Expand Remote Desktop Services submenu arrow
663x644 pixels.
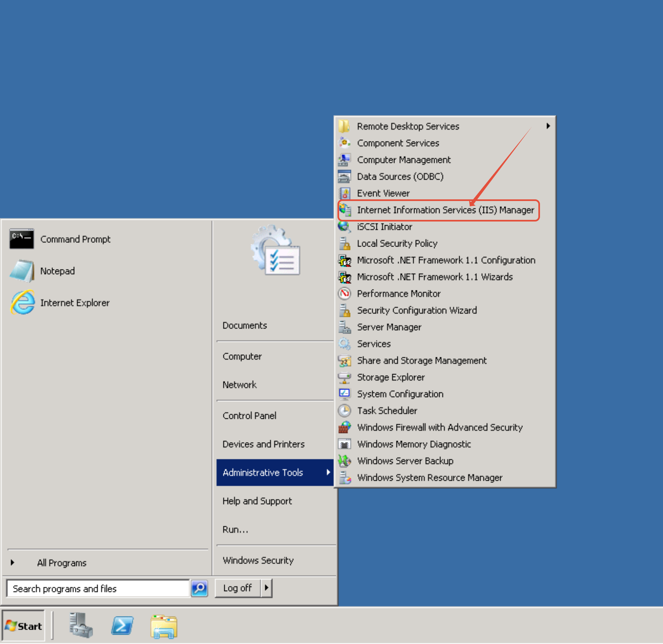548,126
